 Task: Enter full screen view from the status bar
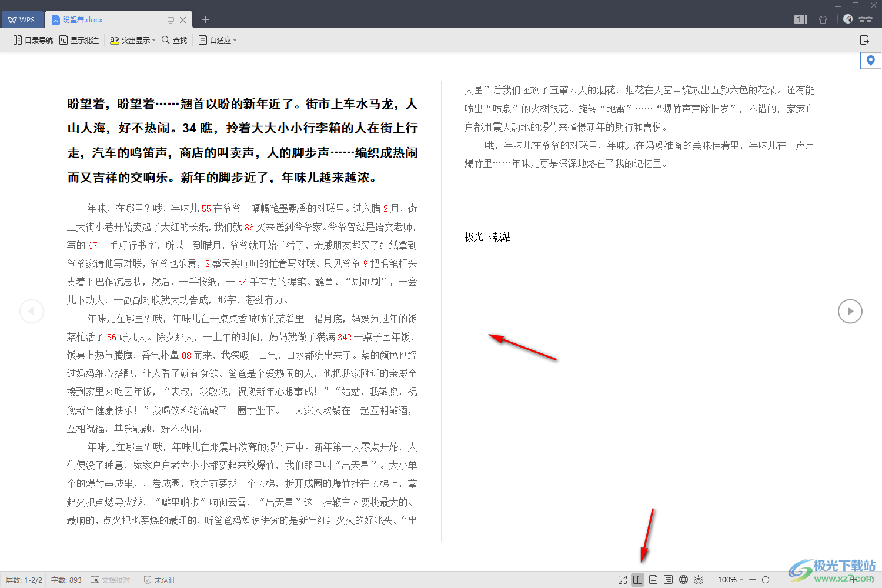point(623,580)
